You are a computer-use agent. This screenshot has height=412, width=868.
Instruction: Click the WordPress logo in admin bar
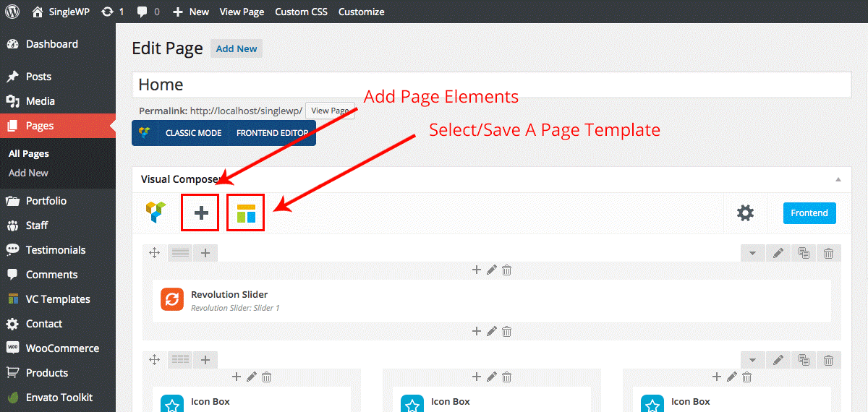(x=12, y=12)
